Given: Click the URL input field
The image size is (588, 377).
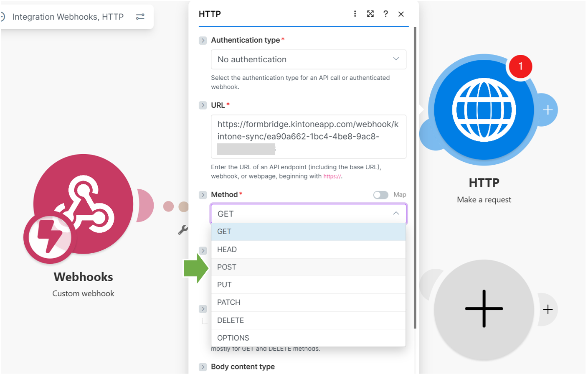Looking at the screenshot, I should click(308, 136).
